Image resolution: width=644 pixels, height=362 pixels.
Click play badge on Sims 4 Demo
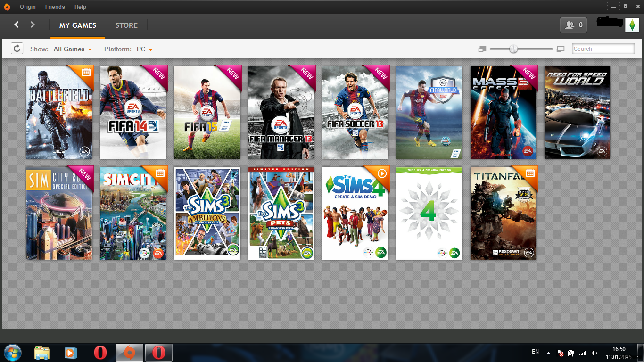pyautogui.click(x=382, y=173)
